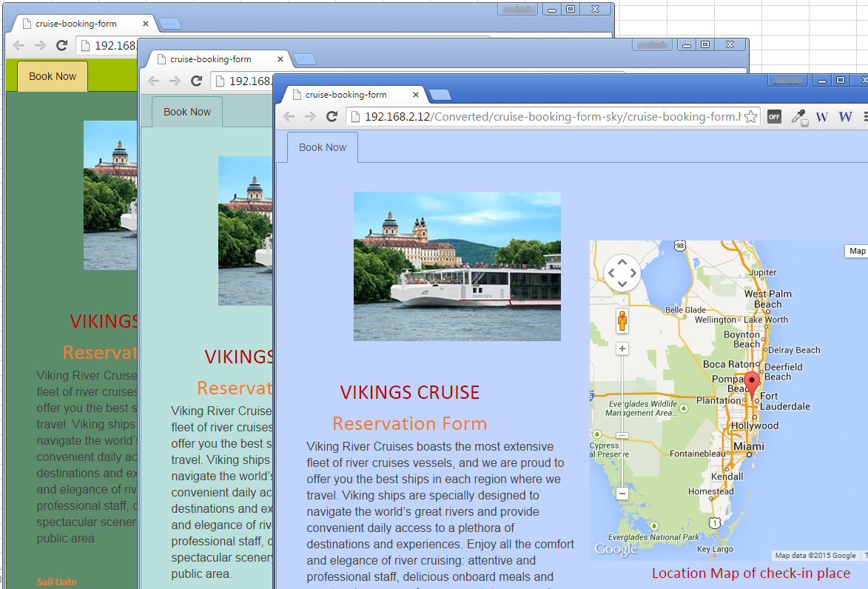Reload the back browser window page
This screenshot has width=868, height=589.
pos(62,45)
